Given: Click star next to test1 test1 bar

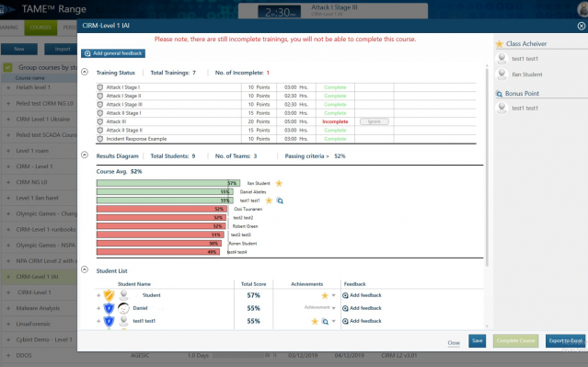Looking at the screenshot, I should click(x=269, y=201).
